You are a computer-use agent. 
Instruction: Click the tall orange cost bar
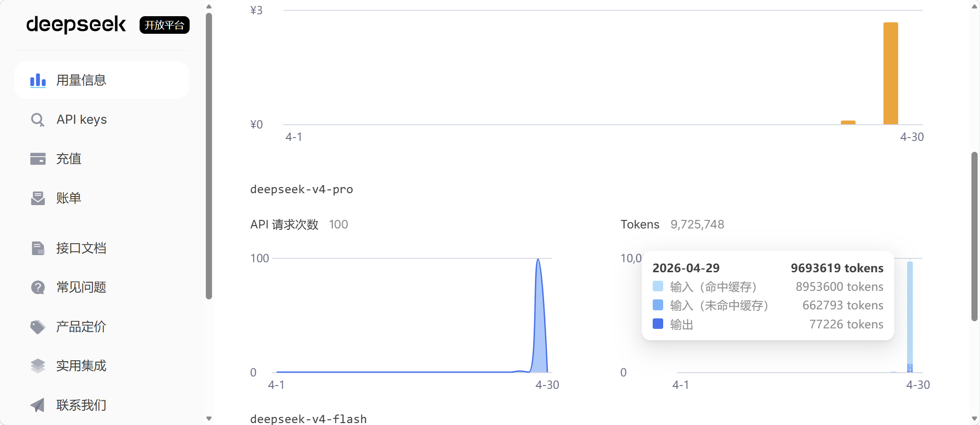(891, 73)
